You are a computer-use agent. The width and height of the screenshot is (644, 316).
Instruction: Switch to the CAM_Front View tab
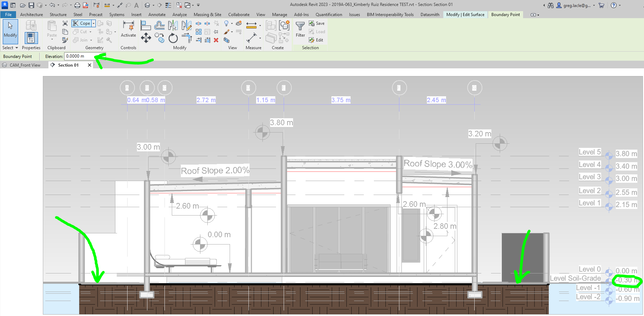point(25,65)
